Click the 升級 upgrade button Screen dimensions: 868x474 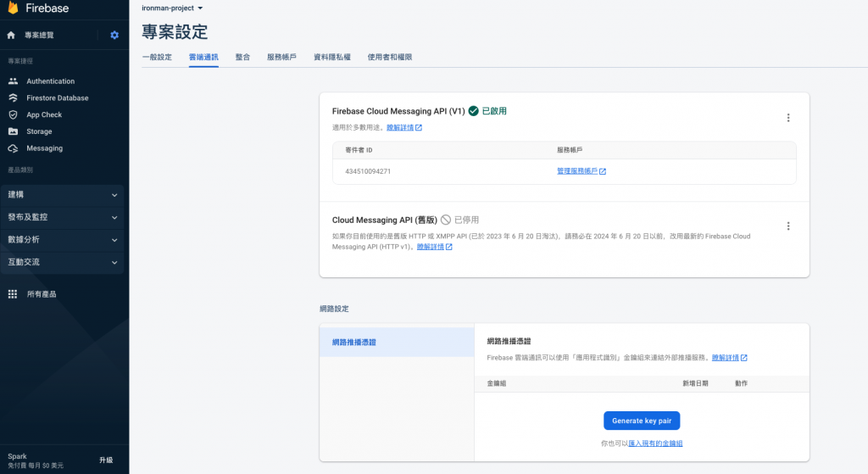pos(106,460)
